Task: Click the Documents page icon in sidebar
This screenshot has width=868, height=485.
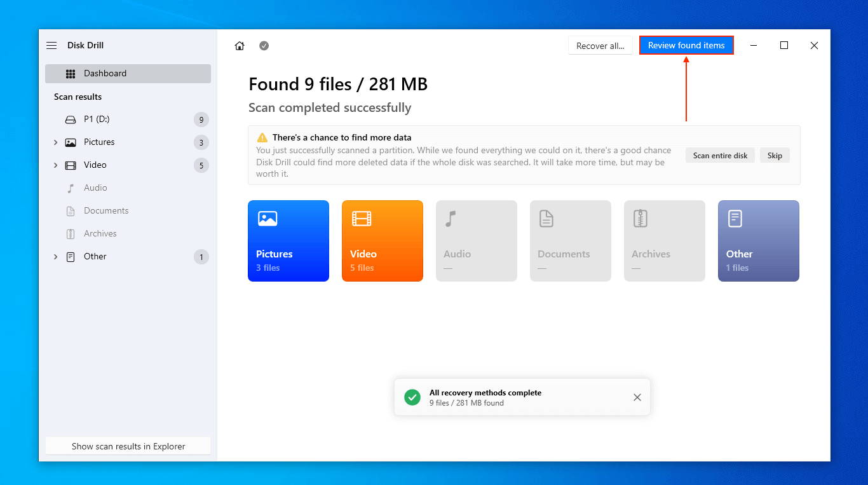Action: coord(71,211)
